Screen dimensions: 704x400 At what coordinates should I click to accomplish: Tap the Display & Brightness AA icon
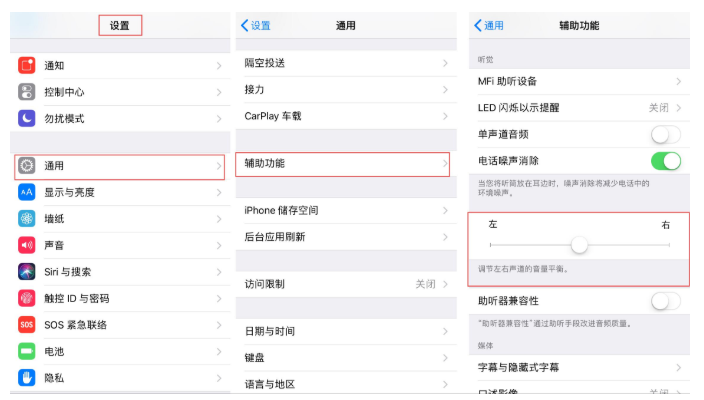[27, 192]
